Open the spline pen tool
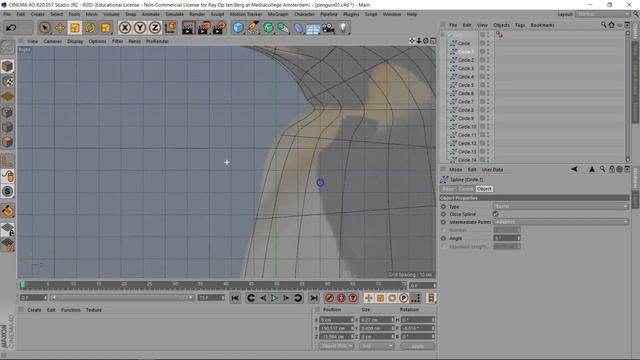 coord(253,28)
